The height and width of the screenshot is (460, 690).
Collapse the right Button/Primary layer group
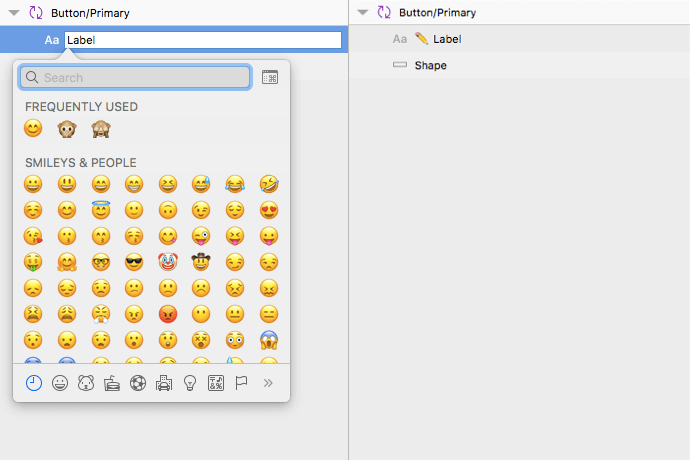363,12
